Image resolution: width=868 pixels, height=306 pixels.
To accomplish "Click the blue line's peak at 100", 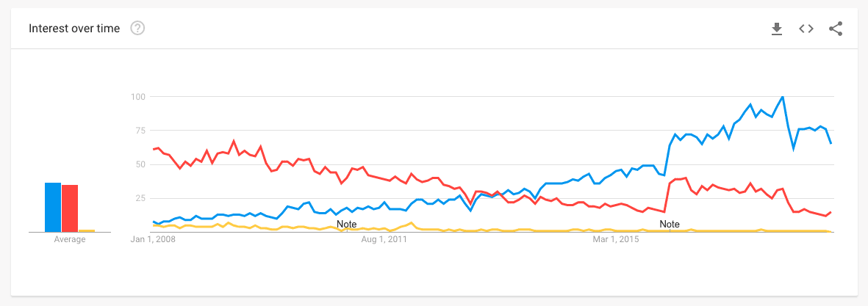I will point(782,97).
